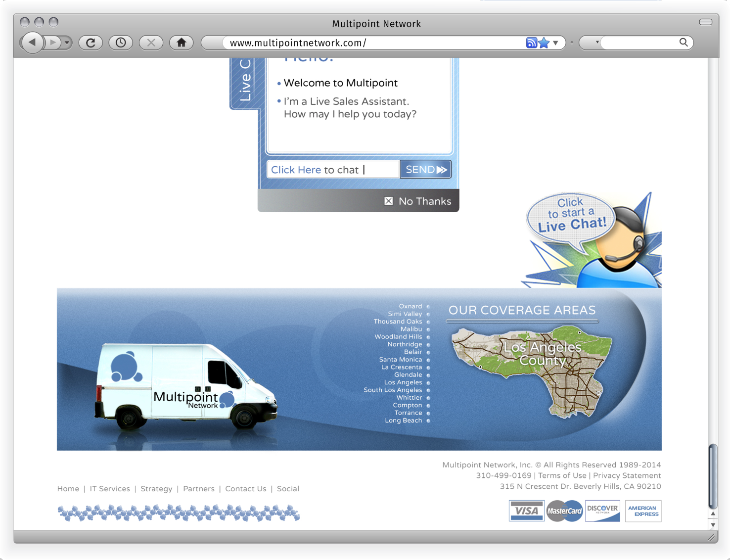The width and height of the screenshot is (730, 560).
Task: Open the Privacy Statement link
Action: click(627, 475)
